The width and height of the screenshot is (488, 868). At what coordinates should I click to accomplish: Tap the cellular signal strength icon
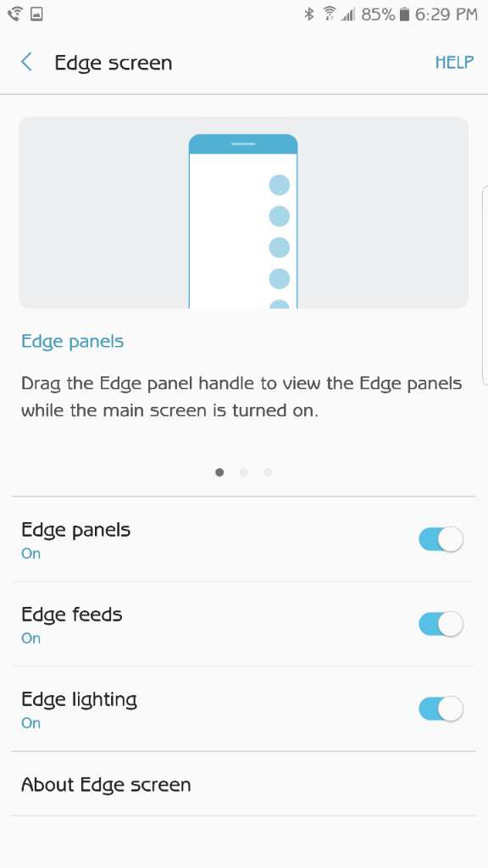tap(348, 14)
